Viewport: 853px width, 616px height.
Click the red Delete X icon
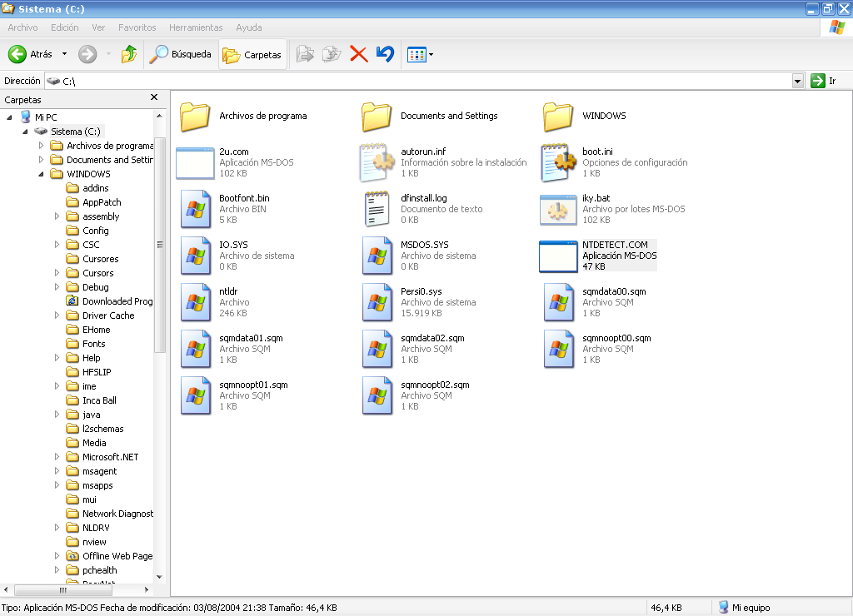(358, 55)
